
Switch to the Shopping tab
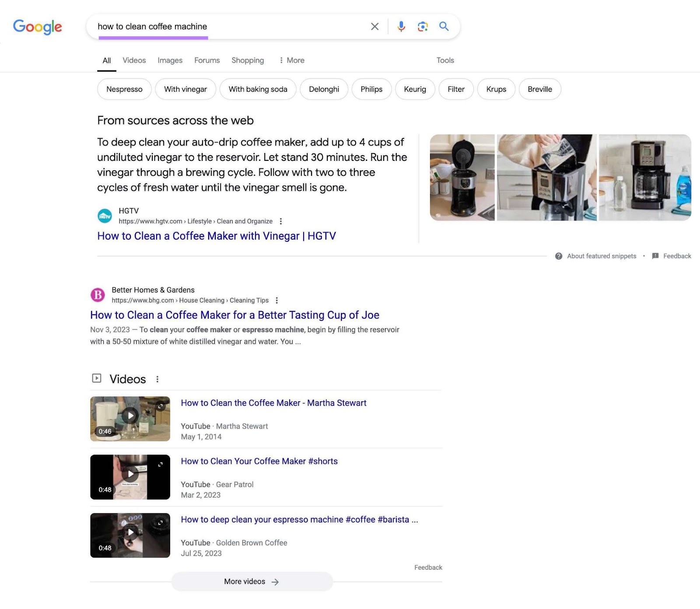coord(248,60)
